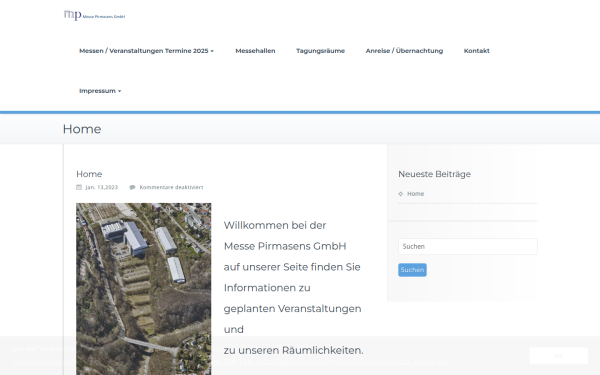Screen dimensions: 600x375
Task: Select the text Messe Pirmasens GmbH in welcome paragraph
Action: click(285, 246)
